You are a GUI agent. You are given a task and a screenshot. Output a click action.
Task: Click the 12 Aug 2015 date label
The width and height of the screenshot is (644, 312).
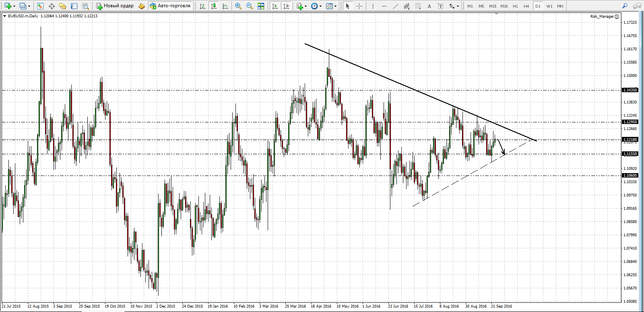point(38,306)
